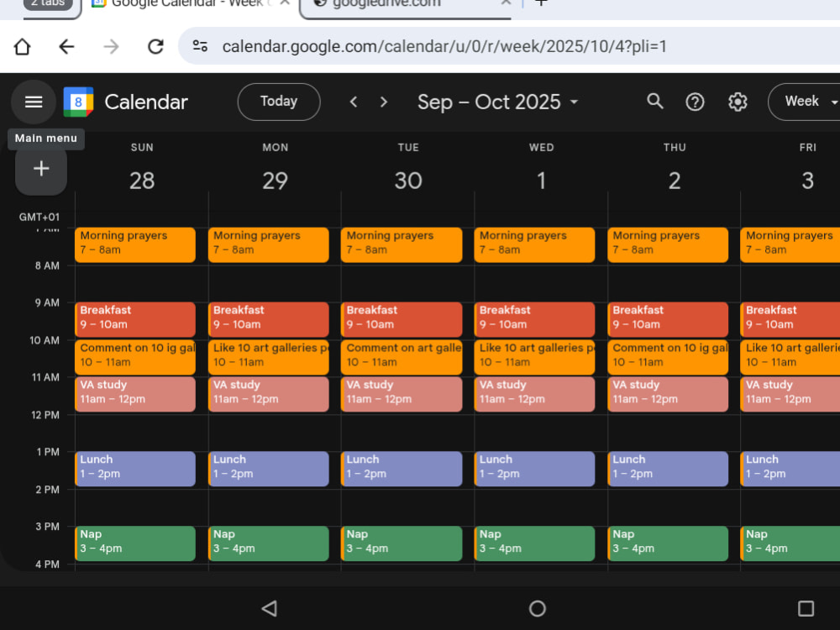Click the Google Calendar logo
The width and height of the screenshot is (840, 630).
click(x=78, y=102)
